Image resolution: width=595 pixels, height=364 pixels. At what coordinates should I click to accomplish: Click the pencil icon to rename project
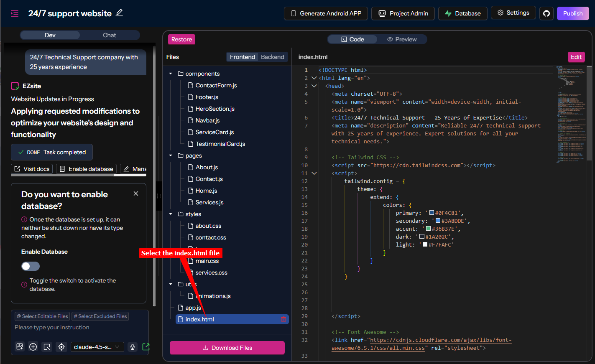point(119,13)
